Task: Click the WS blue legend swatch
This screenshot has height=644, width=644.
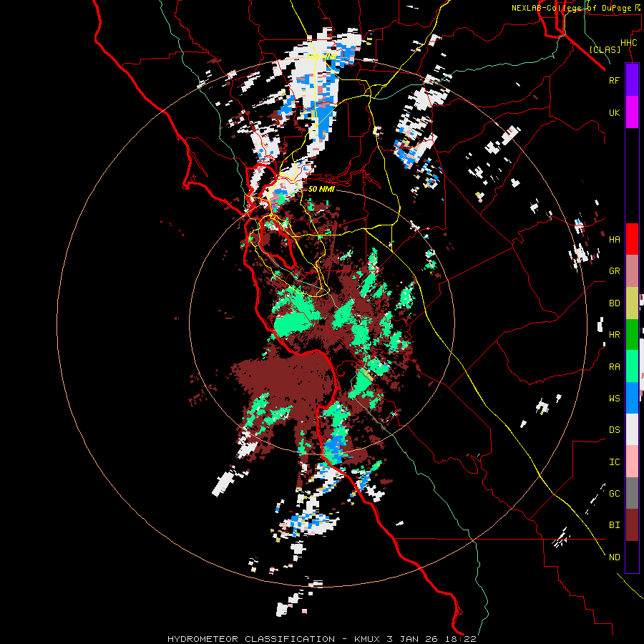Action: [632, 398]
